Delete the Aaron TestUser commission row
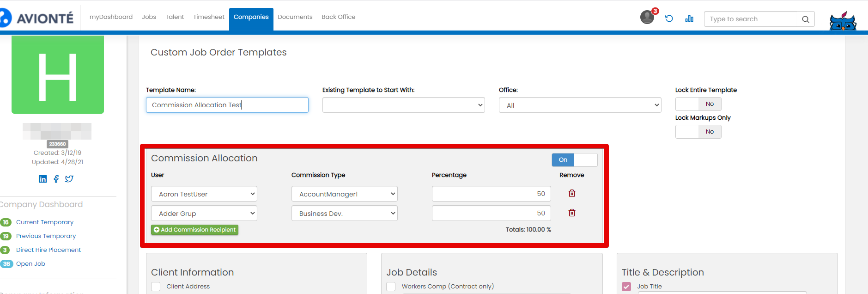The image size is (868, 294). click(572, 193)
